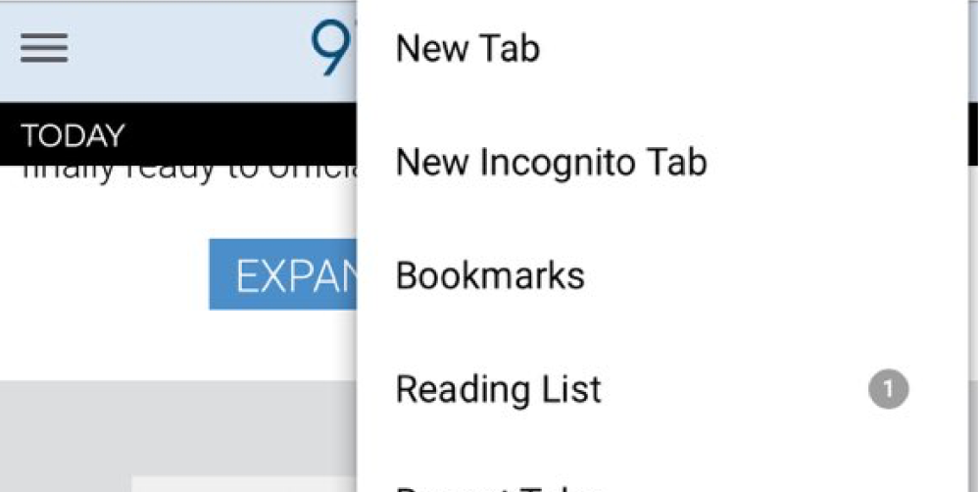
Task: Select the TODAY section tab
Action: tap(73, 136)
